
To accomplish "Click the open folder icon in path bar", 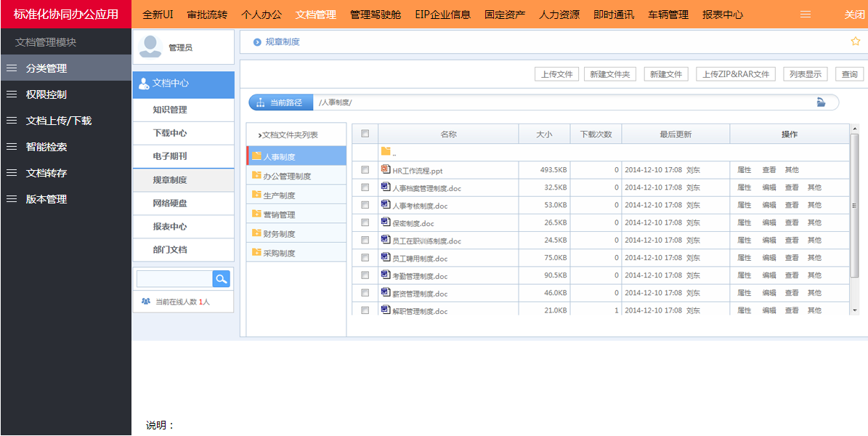I will pos(821,102).
